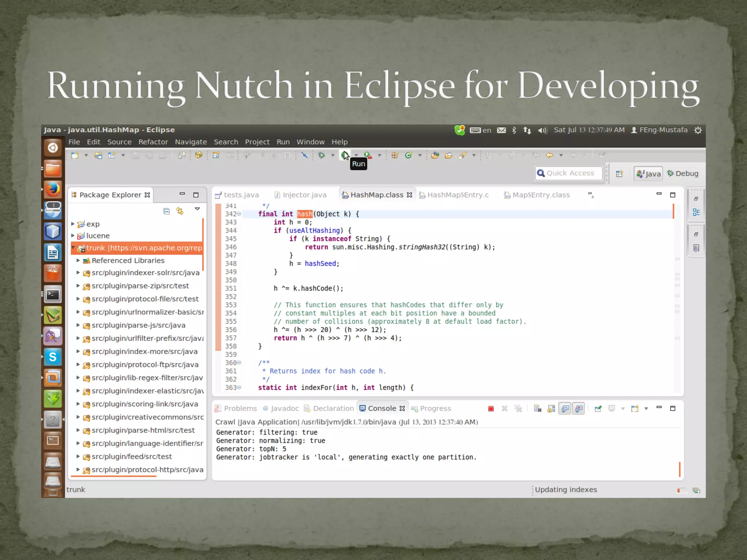
Task: Click the Updating indexes progress bar
Action: (682, 490)
